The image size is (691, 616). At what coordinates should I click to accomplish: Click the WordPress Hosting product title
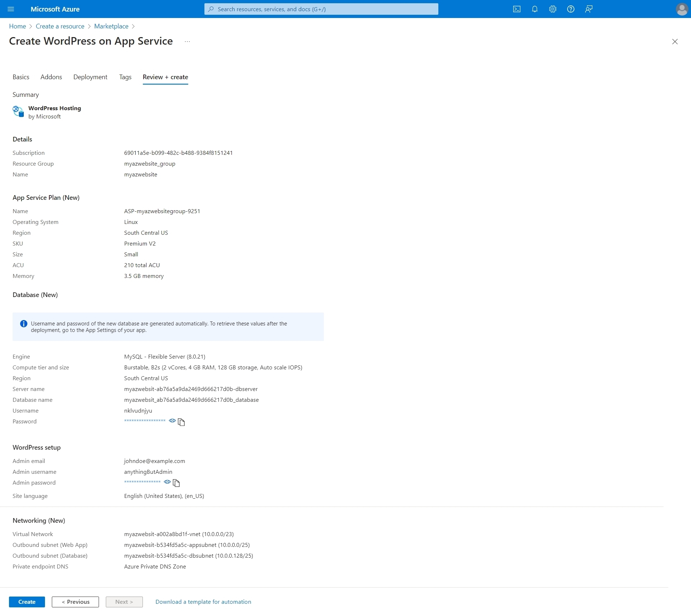pyautogui.click(x=55, y=108)
